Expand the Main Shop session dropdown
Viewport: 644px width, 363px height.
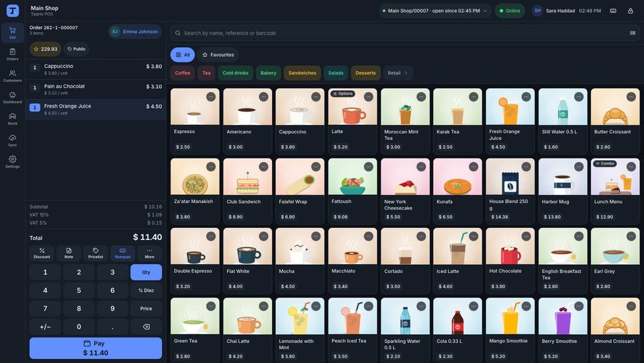(x=434, y=11)
